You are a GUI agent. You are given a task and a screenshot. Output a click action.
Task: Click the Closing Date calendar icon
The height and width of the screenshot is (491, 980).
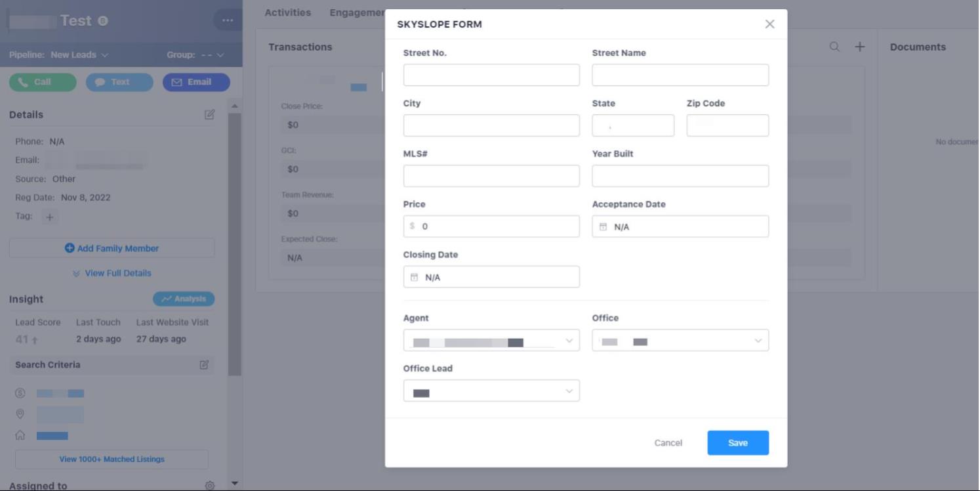pyautogui.click(x=414, y=278)
